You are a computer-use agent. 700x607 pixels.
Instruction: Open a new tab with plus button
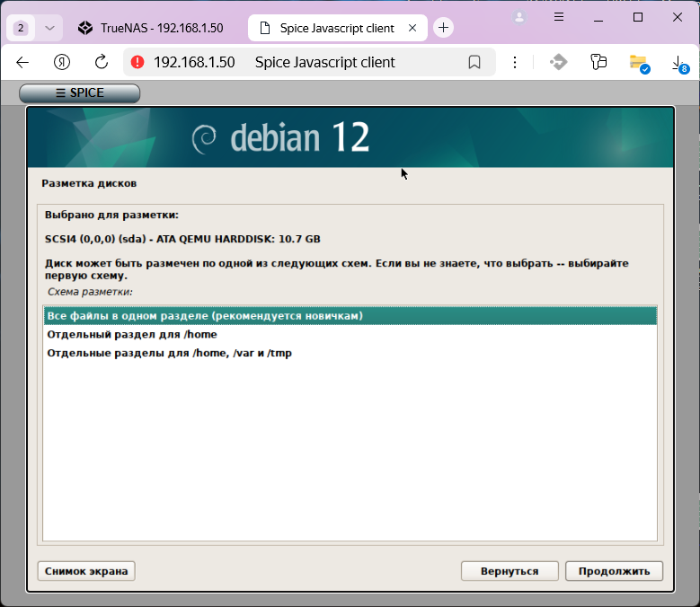tap(443, 28)
